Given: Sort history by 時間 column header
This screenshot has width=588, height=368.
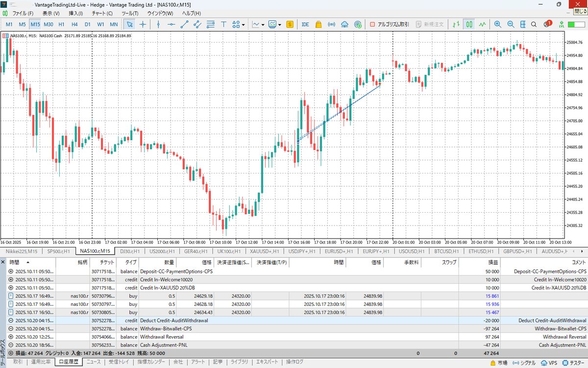Looking at the screenshot, I should [x=31, y=263].
